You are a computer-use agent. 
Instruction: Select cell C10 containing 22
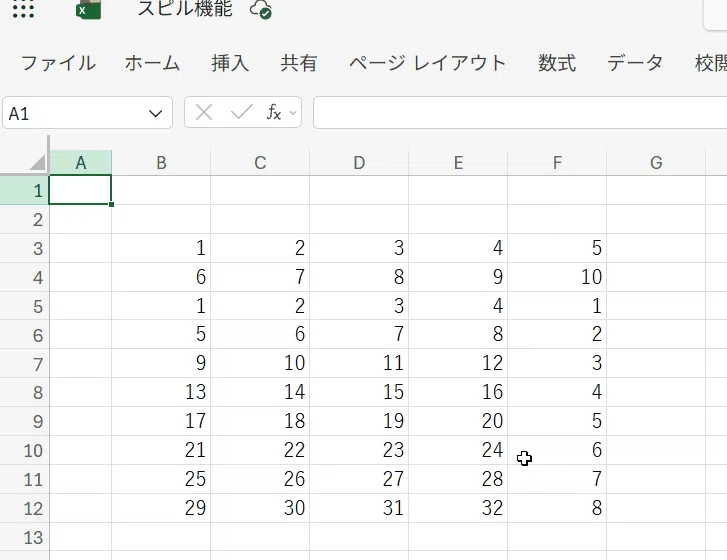pyautogui.click(x=260, y=450)
